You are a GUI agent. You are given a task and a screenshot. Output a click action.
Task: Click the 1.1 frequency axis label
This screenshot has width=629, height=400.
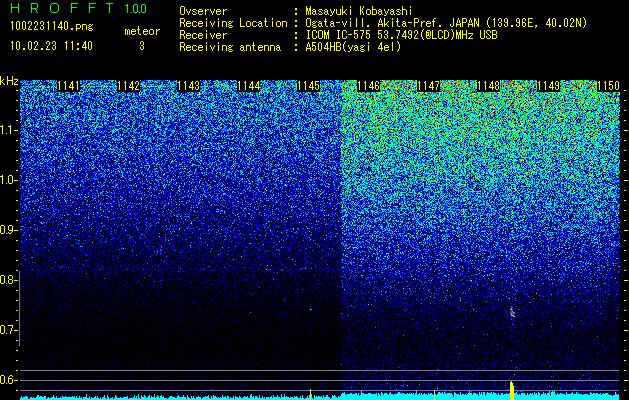[x=7, y=131]
